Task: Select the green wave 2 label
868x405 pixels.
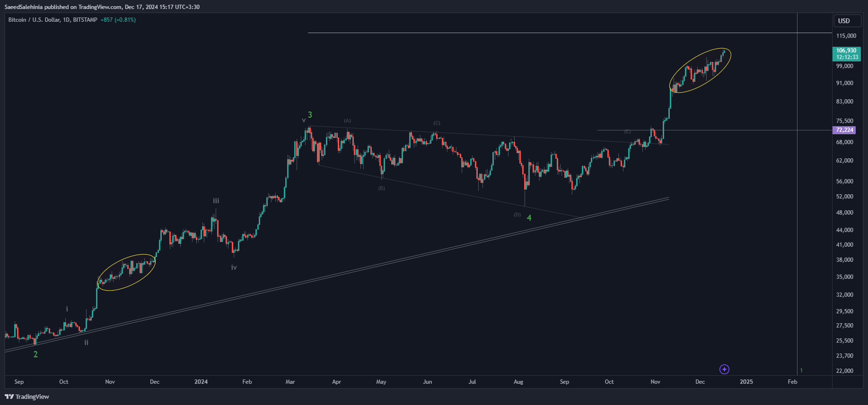Action: tap(35, 354)
